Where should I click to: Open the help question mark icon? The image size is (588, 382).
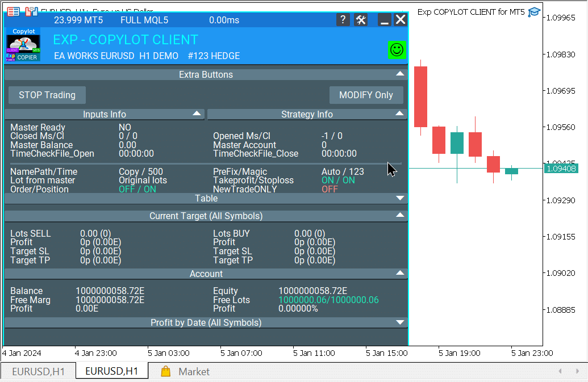[343, 20]
